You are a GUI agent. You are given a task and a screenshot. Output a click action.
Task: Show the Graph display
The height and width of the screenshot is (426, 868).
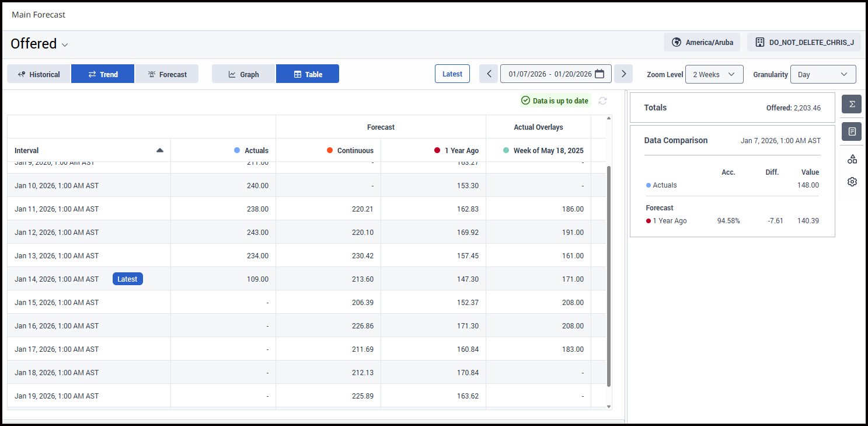(243, 74)
